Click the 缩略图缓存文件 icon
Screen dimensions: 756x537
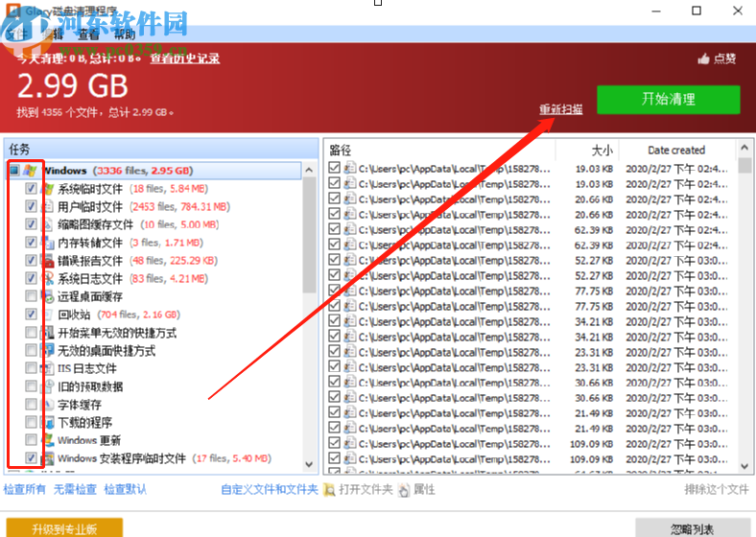[x=47, y=224]
